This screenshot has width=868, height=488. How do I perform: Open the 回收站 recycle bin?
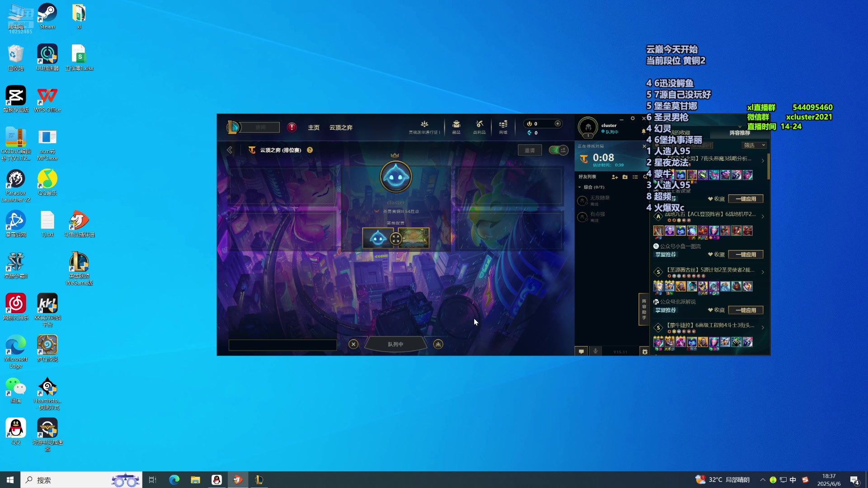click(x=16, y=57)
